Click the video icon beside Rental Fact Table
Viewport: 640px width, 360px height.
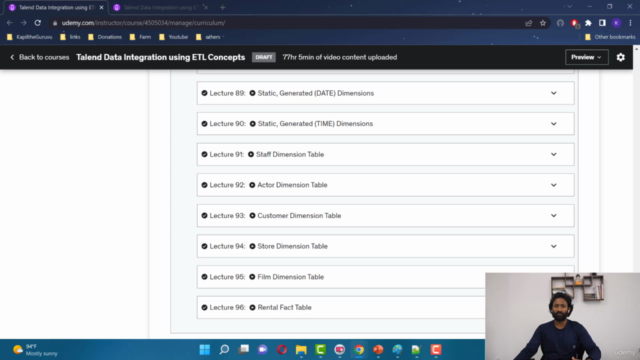(252, 307)
